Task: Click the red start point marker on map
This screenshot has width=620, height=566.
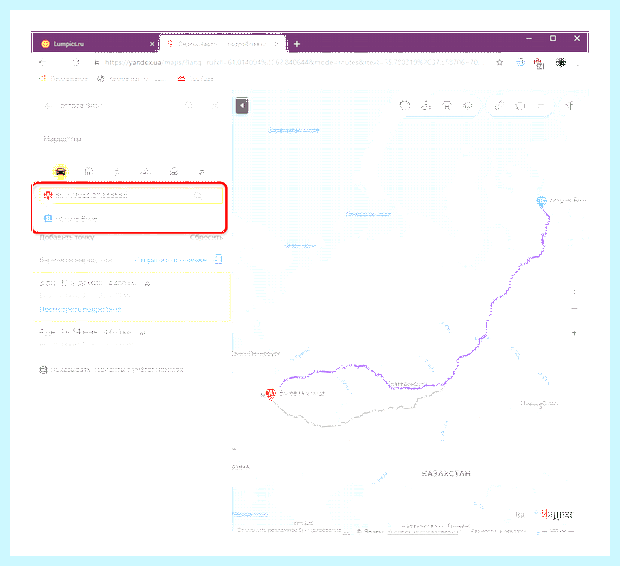Action: tap(270, 394)
